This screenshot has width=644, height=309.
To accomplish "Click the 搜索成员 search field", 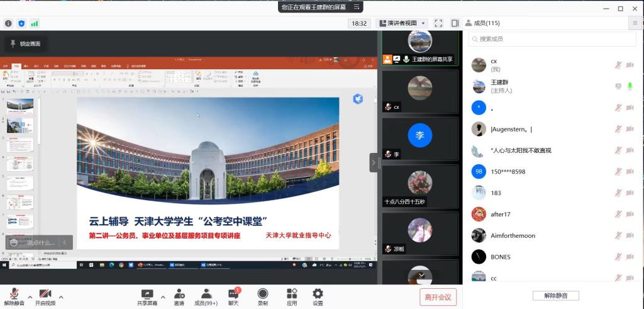I will coord(553,39).
